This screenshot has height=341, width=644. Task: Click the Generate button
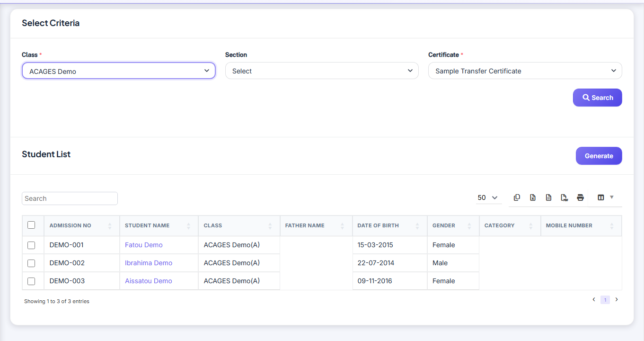pos(599,156)
